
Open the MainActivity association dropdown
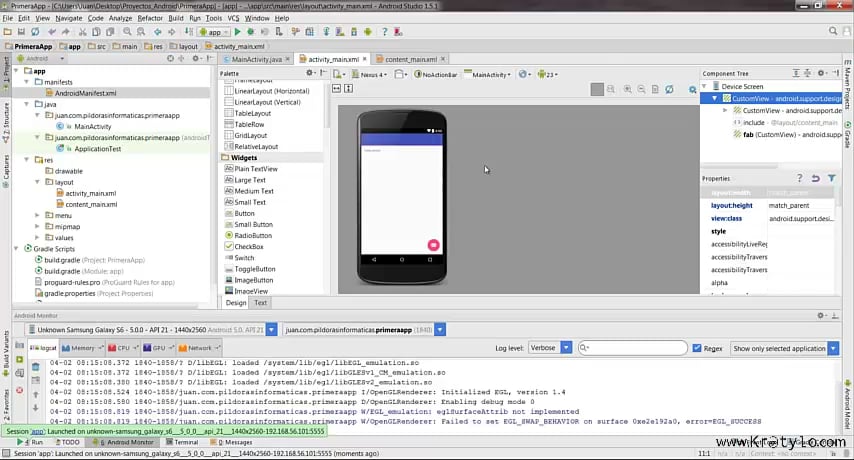[488, 75]
